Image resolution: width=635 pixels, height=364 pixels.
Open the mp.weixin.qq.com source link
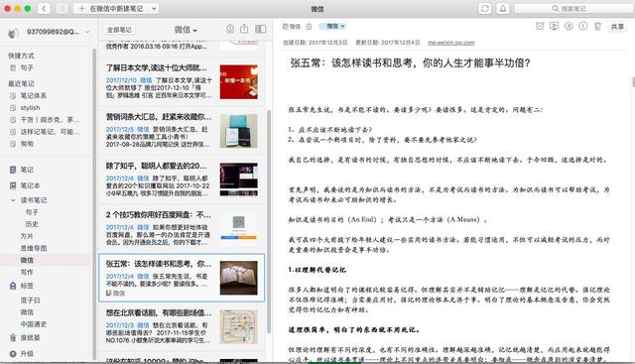pos(450,43)
